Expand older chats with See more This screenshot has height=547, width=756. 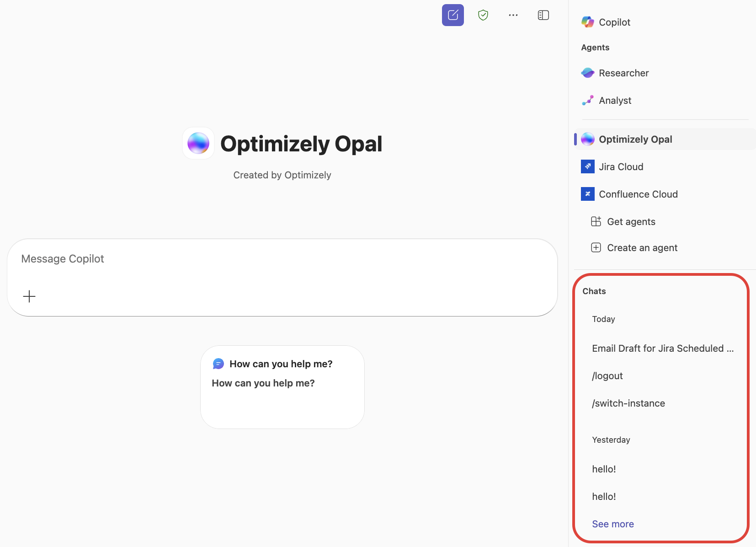click(612, 524)
